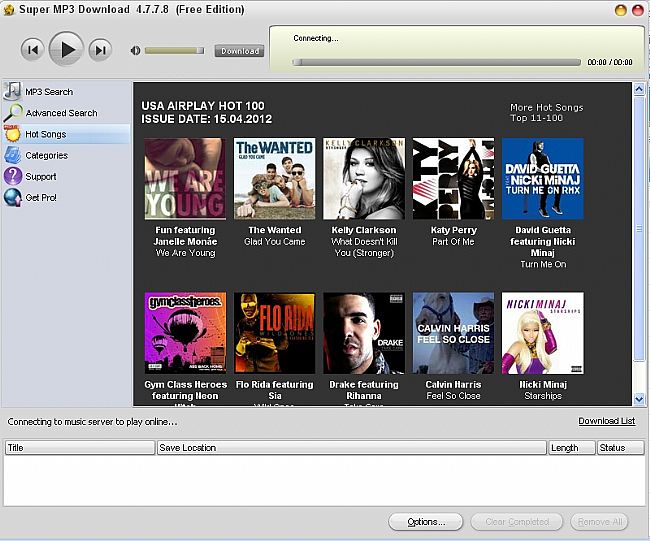Go to Advanced Search label
The height and width of the screenshot is (541, 650).
click(61, 113)
